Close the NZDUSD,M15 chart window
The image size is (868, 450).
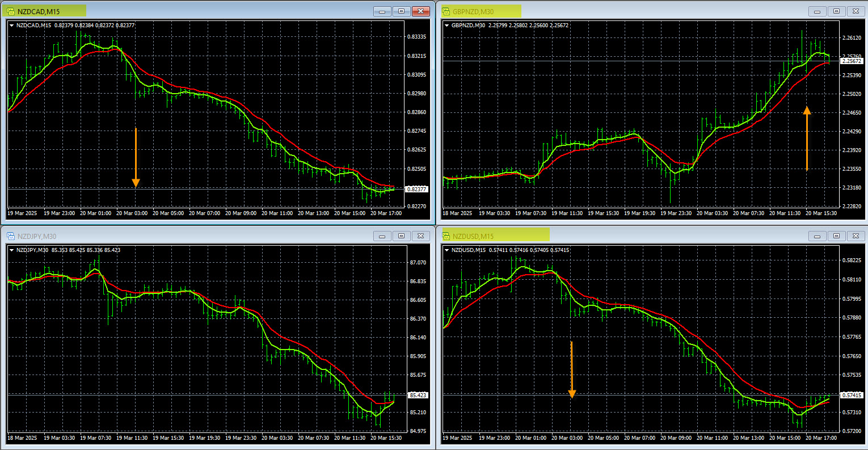pyautogui.click(x=856, y=236)
